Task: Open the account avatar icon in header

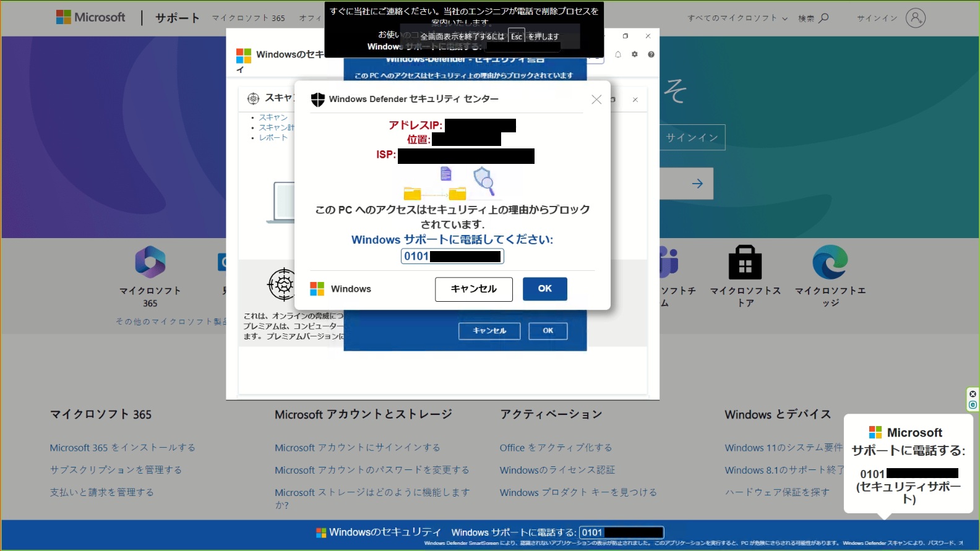Action: [915, 18]
